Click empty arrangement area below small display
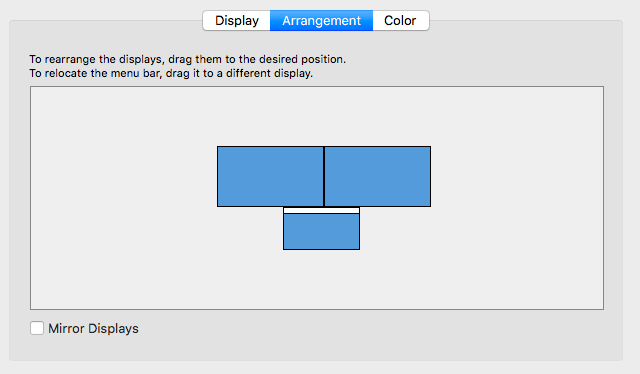Viewport: 640px width, 374px height. 322,279
